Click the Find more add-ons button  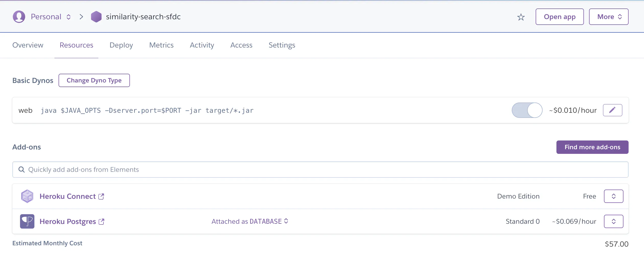[592, 147]
